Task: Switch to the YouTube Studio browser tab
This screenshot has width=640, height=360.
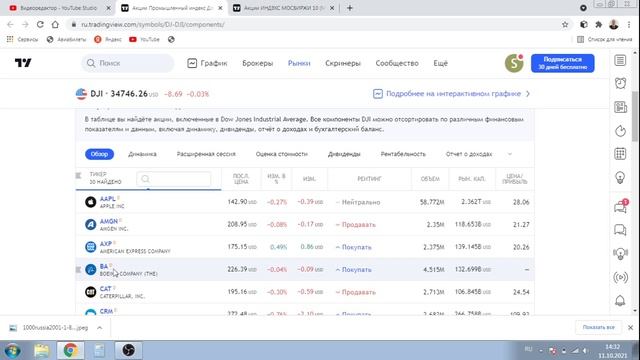Action: (59, 8)
